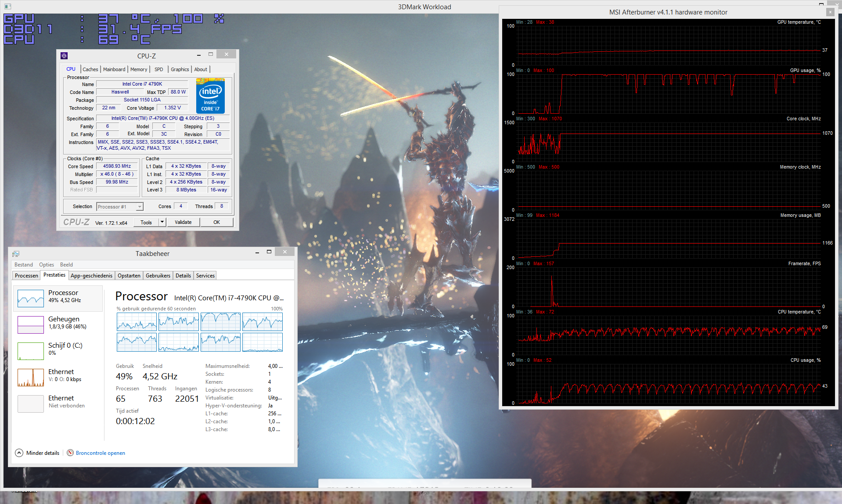Click the Taakbeheer title bar icon
This screenshot has height=504, width=842.
tap(16, 254)
